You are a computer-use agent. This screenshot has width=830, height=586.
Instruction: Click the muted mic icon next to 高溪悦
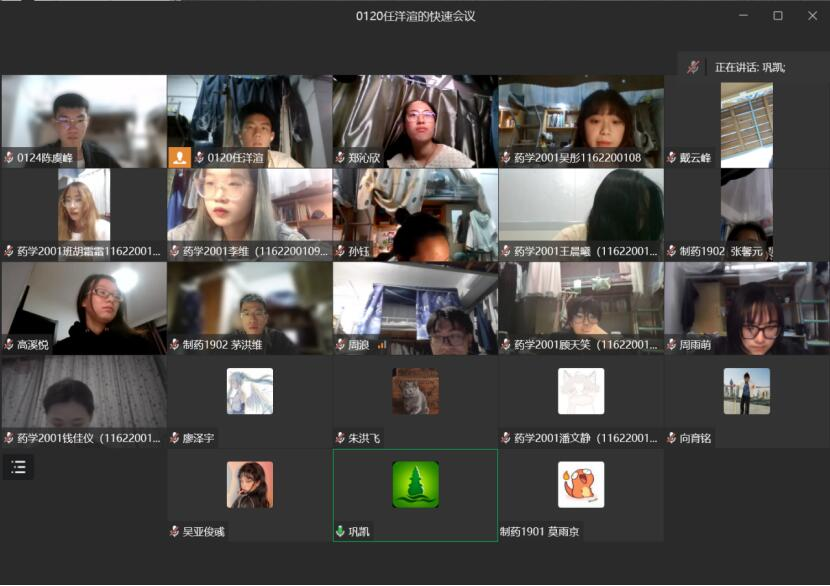click(x=9, y=345)
